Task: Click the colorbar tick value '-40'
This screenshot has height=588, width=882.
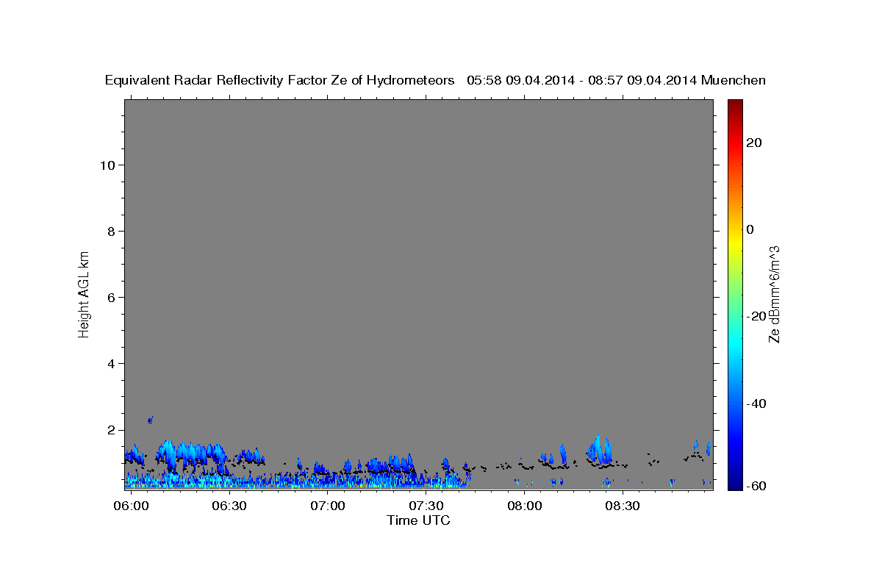Action: point(756,404)
